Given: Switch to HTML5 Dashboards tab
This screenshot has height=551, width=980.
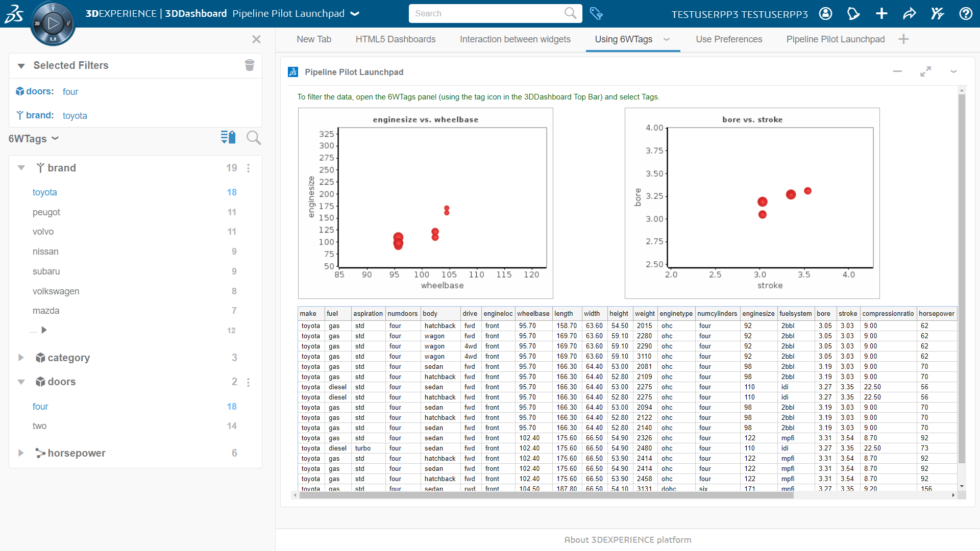Looking at the screenshot, I should tap(396, 39).
